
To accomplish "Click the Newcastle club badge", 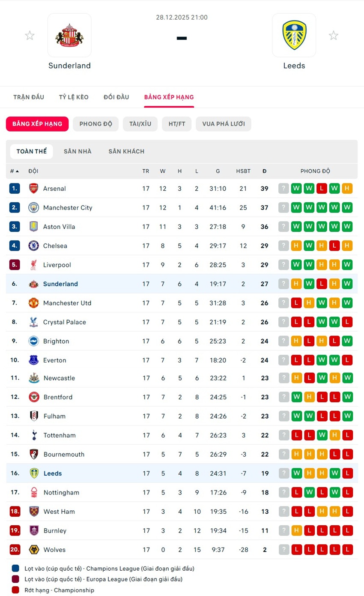I will click(33, 378).
